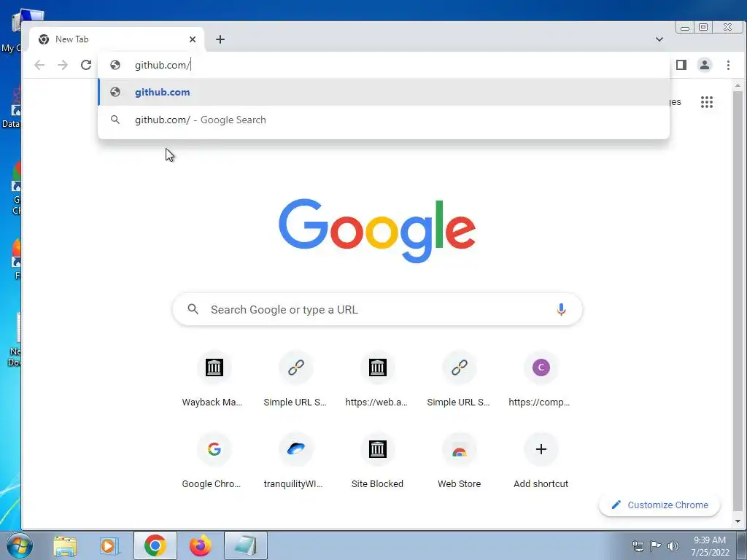Click the scrollbar down arrow
This screenshot has height=560, width=747.
[x=738, y=521]
